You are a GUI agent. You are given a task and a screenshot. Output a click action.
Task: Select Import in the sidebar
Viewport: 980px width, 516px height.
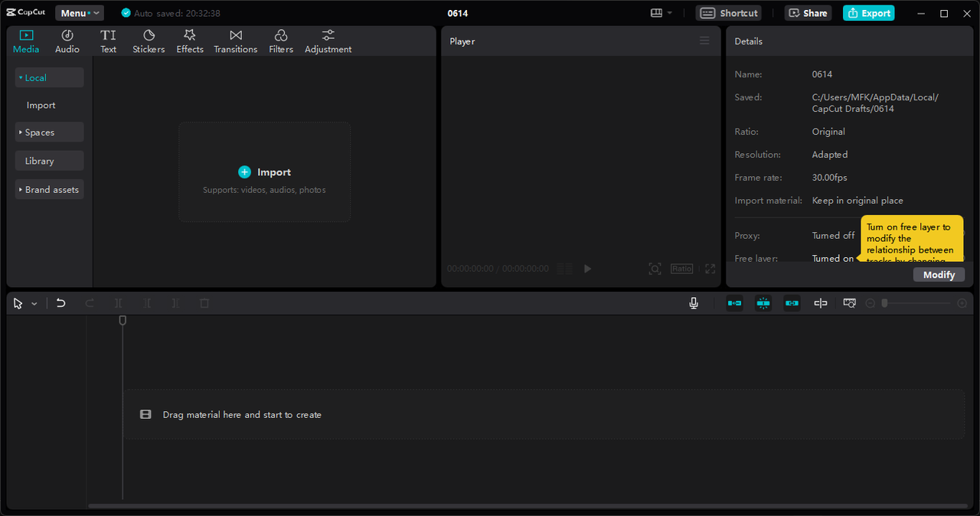point(41,105)
